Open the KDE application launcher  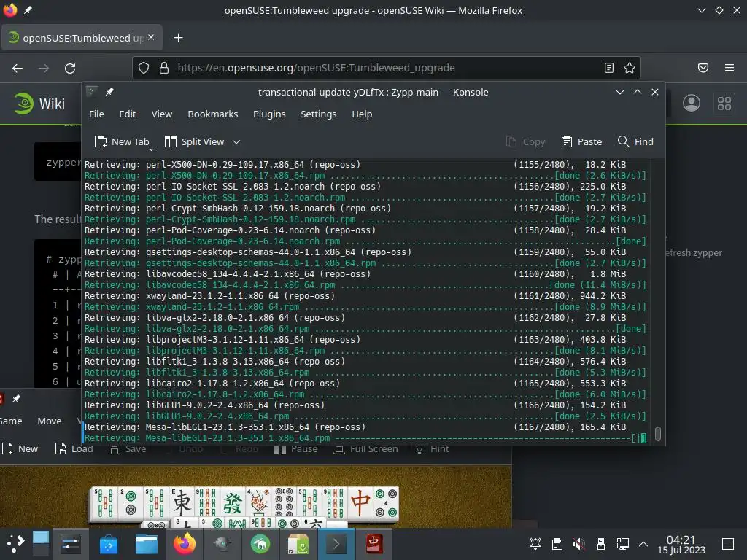15,543
